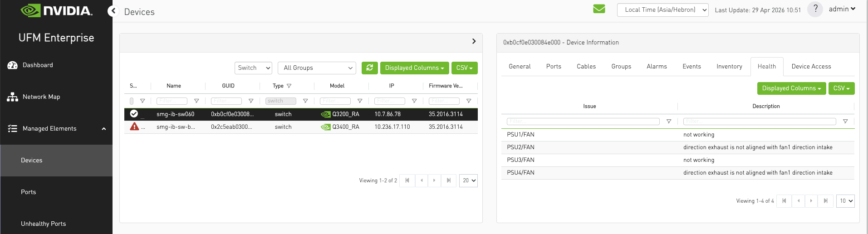
Task: Click the Managed Elements list icon
Action: pos(12,129)
